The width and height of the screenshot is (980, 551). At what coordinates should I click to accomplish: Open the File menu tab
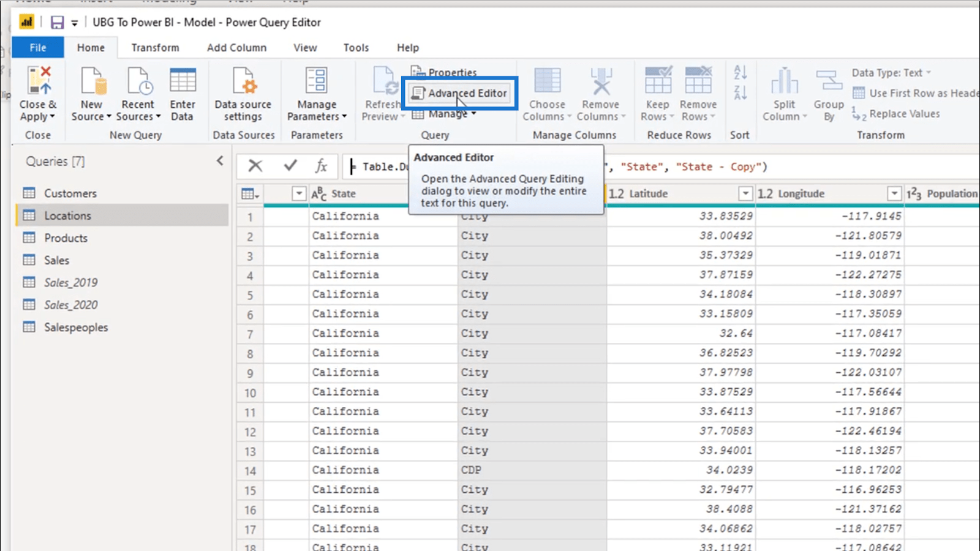tap(38, 48)
